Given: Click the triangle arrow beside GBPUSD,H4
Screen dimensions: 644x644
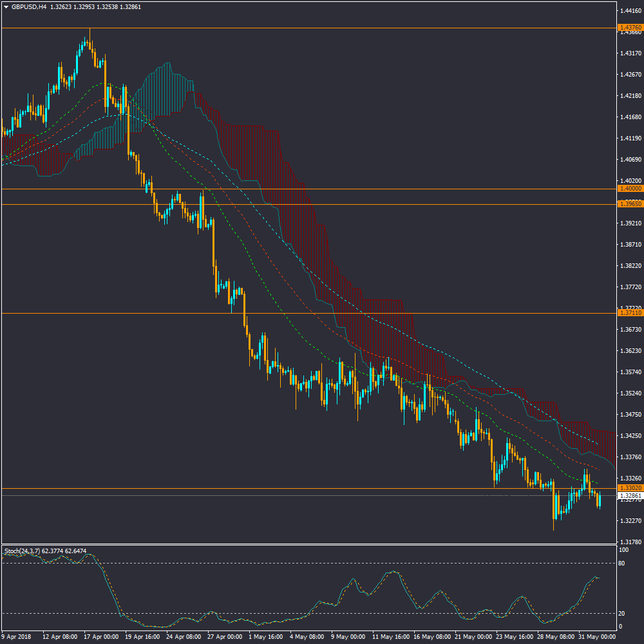Looking at the screenshot, I should click(x=6, y=6).
